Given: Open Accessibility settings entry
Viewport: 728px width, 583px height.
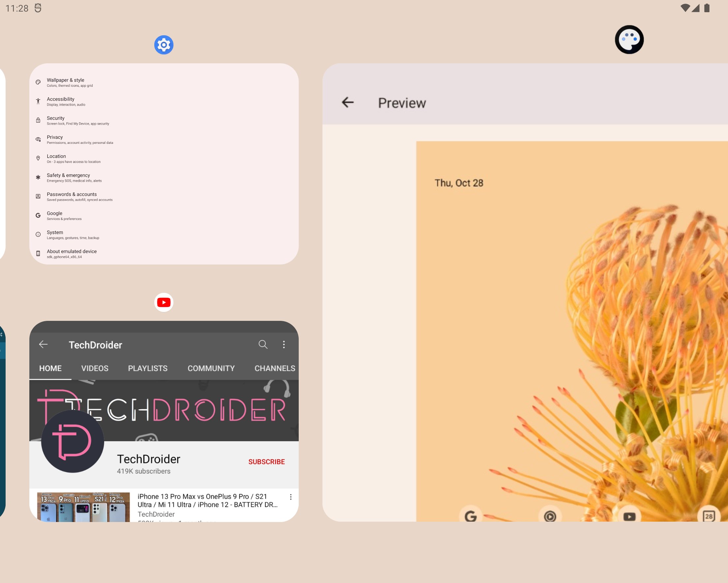Looking at the screenshot, I should pos(164,101).
